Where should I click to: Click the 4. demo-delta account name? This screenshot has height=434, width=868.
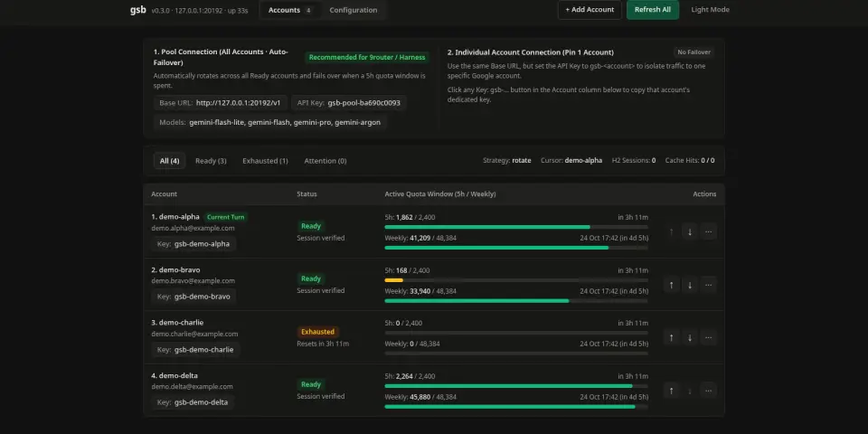(175, 376)
